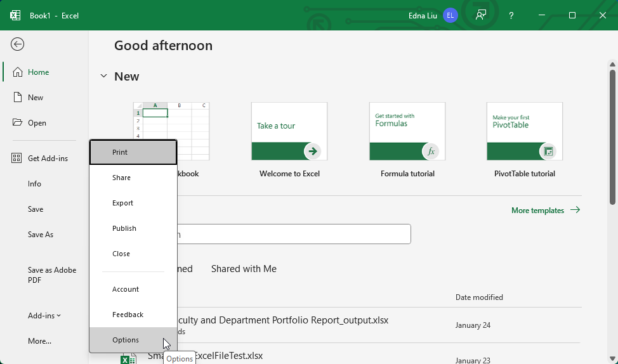Open the PivotTable tutorial template

(x=524, y=131)
